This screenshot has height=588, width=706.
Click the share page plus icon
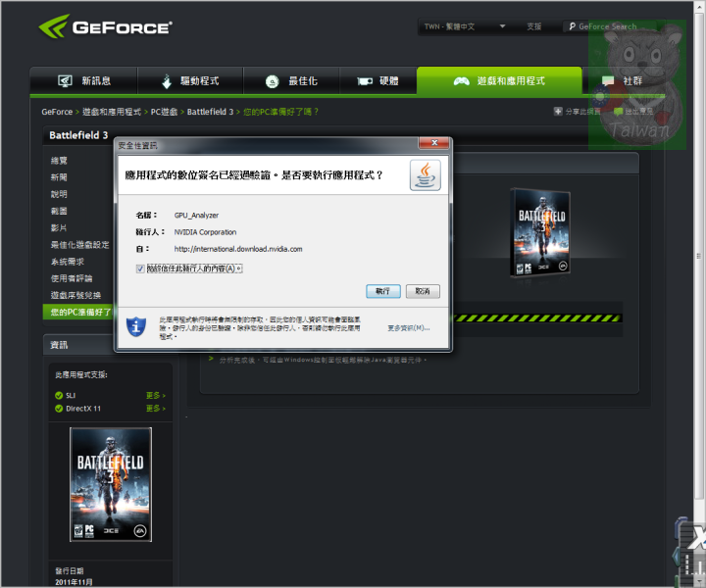[x=558, y=111]
